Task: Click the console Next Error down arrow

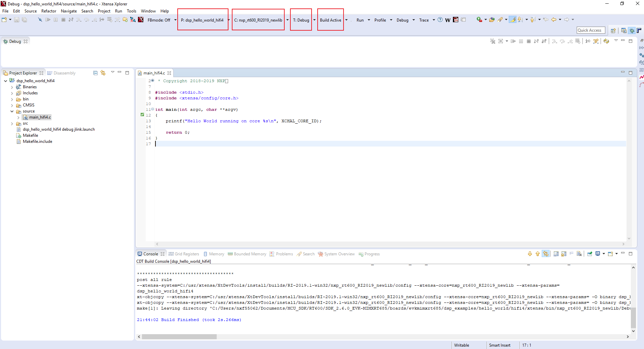Action: [x=530, y=254]
